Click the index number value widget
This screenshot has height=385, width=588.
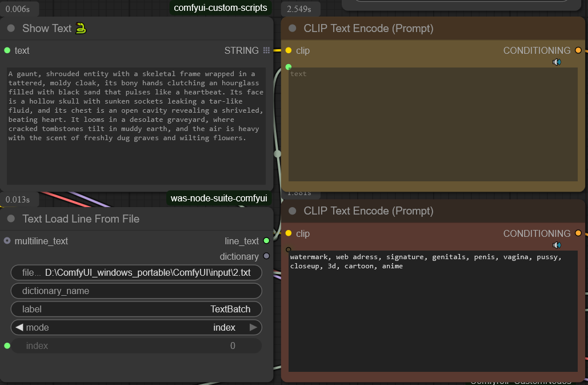point(136,346)
